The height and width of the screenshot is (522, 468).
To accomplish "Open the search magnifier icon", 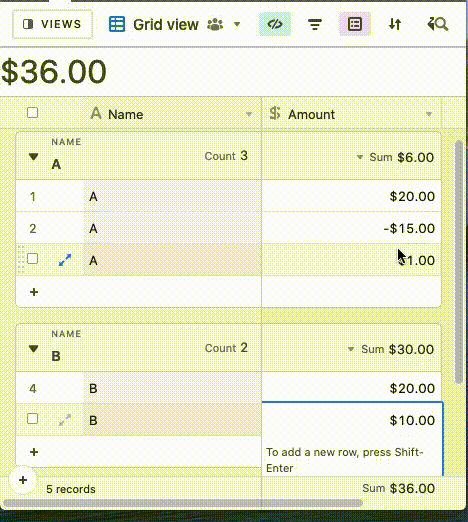I will pyautogui.click(x=438, y=24).
